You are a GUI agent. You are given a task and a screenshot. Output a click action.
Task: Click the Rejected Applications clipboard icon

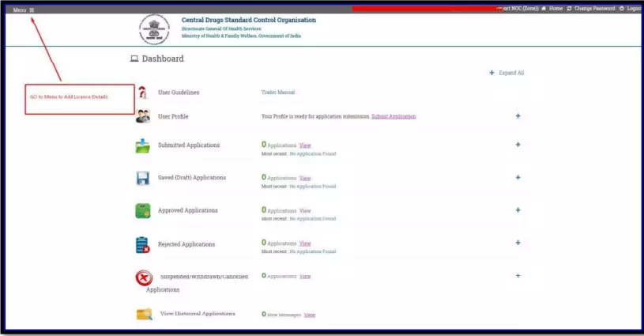click(x=142, y=245)
